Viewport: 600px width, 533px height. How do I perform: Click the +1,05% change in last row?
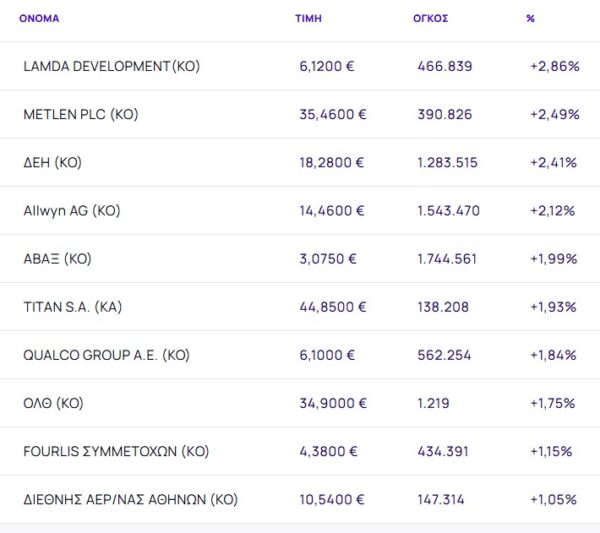(554, 499)
